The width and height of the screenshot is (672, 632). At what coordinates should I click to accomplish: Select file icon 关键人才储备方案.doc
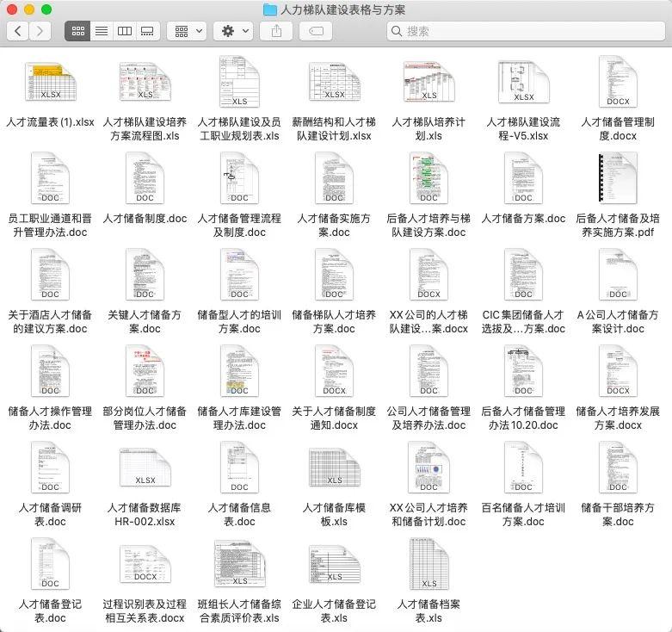(145, 274)
